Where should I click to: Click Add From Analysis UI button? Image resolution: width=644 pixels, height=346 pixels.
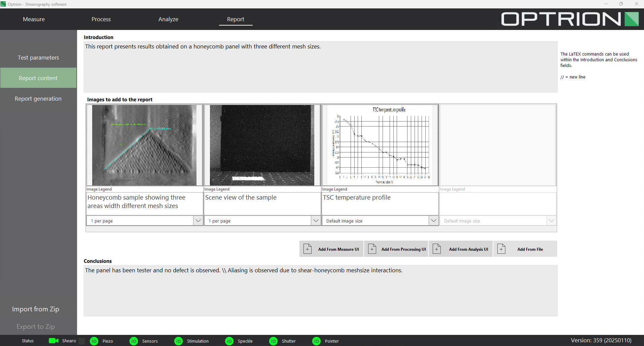tap(461, 249)
